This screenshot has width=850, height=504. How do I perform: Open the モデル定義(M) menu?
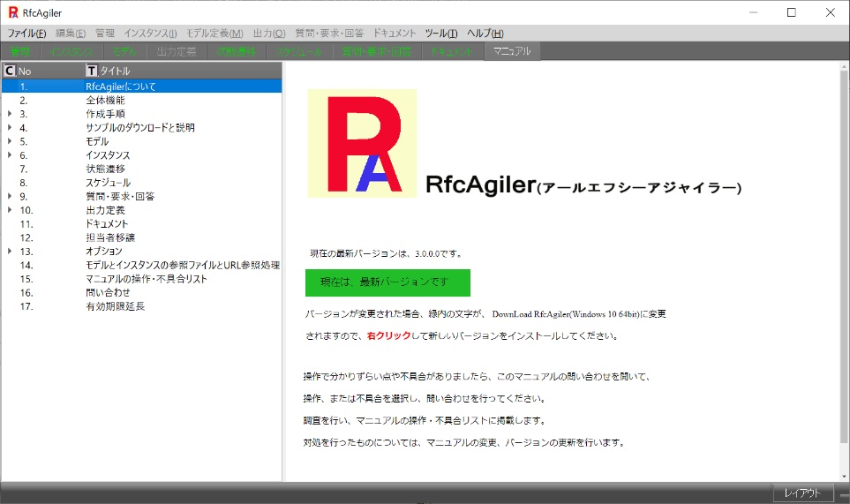[x=214, y=33]
